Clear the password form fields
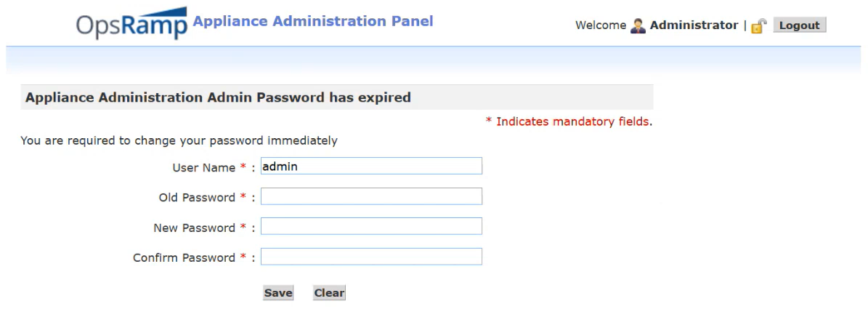 pos(329,293)
